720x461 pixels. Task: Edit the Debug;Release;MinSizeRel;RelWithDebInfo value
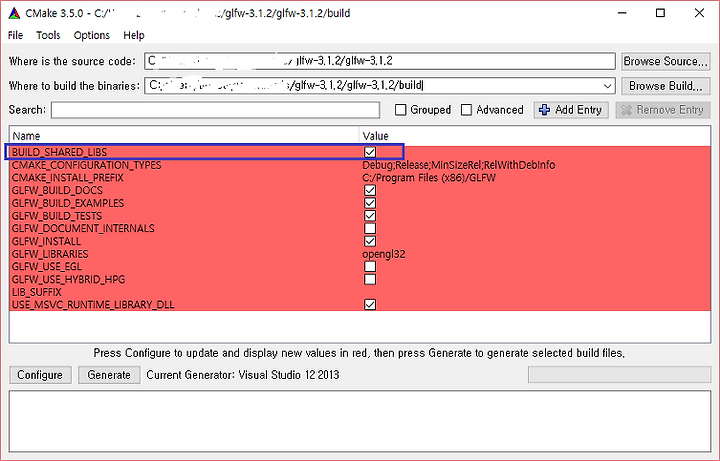click(x=459, y=165)
